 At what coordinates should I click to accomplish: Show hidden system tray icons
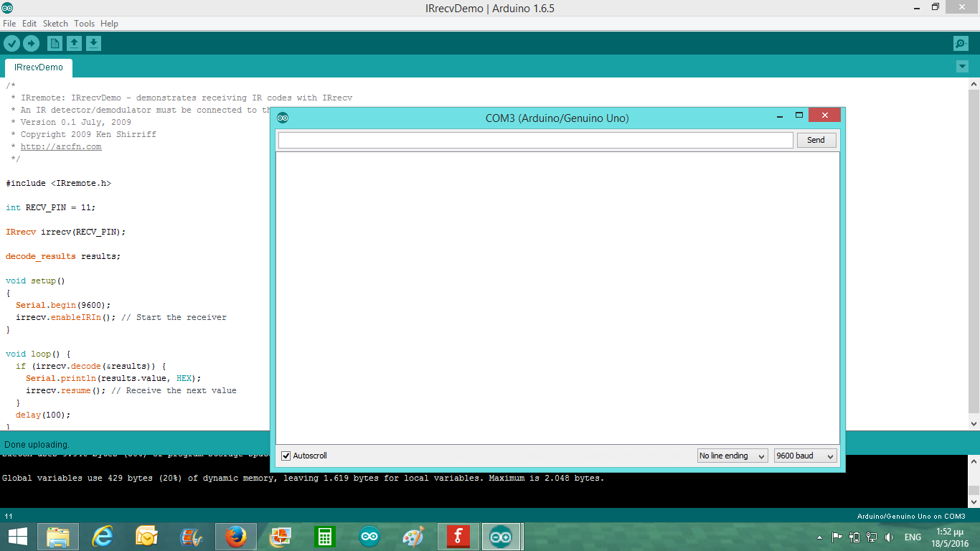click(x=819, y=537)
